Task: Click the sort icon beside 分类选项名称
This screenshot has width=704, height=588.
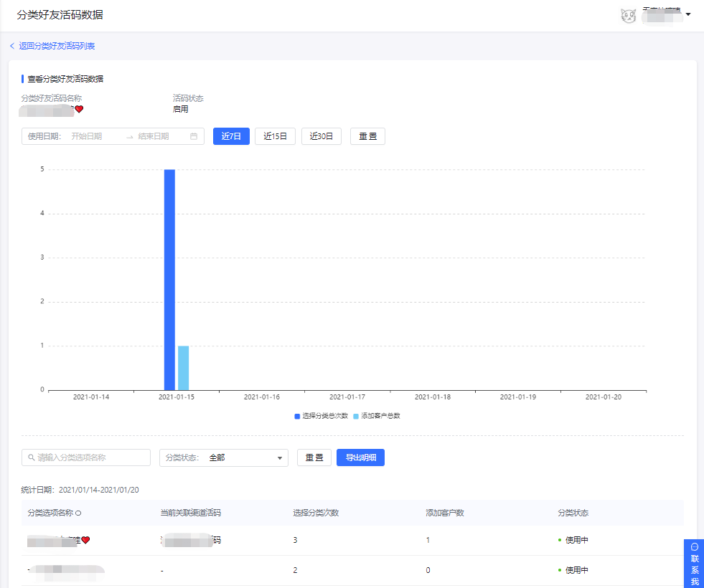Action: tap(78, 513)
